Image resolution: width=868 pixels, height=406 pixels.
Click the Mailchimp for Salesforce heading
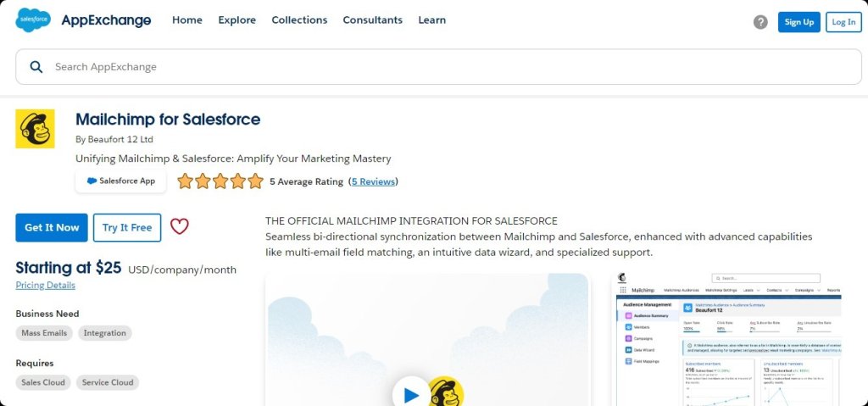pos(168,119)
